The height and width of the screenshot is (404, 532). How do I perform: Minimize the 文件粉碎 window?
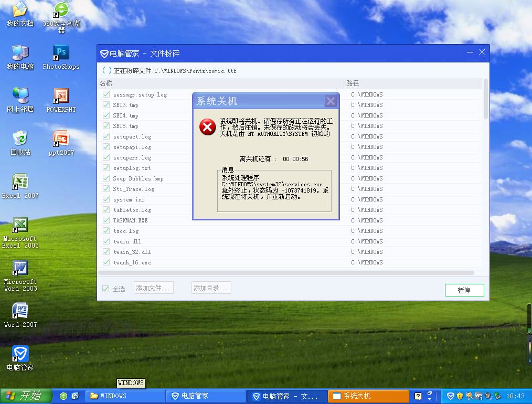tap(470, 52)
